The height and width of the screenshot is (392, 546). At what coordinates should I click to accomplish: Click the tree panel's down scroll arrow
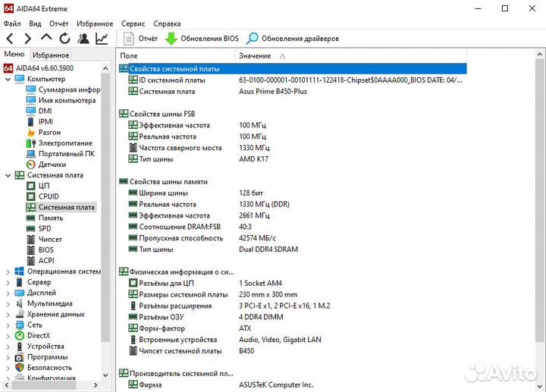tap(105, 375)
